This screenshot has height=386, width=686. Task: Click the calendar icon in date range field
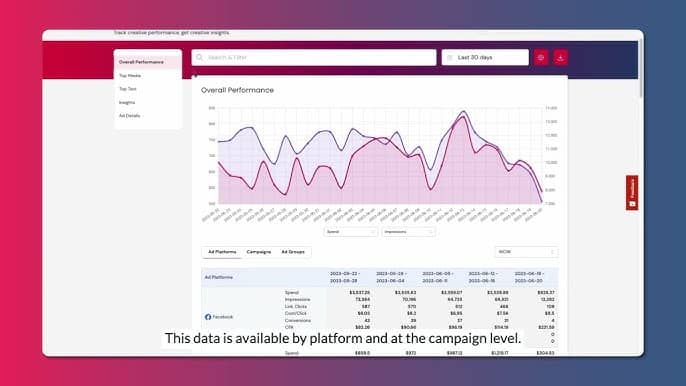click(450, 58)
